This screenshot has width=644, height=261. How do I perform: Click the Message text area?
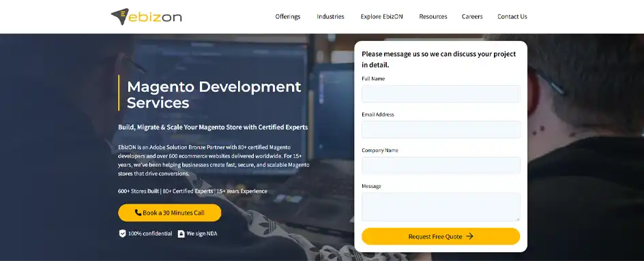441,207
